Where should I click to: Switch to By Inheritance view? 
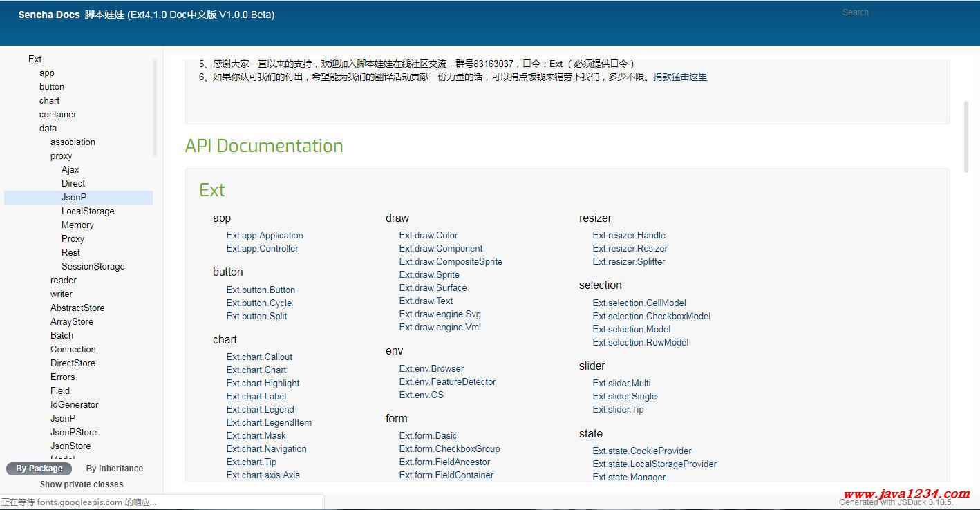[x=115, y=469]
